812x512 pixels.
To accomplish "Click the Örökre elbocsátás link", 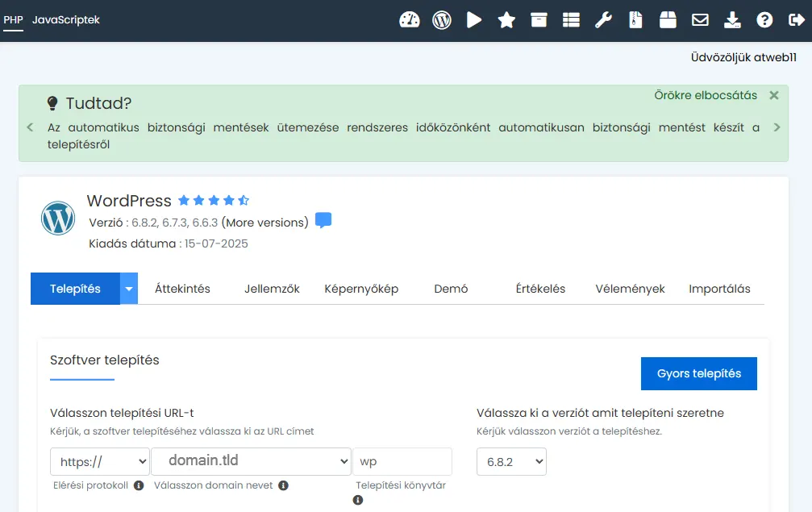I will tap(706, 95).
